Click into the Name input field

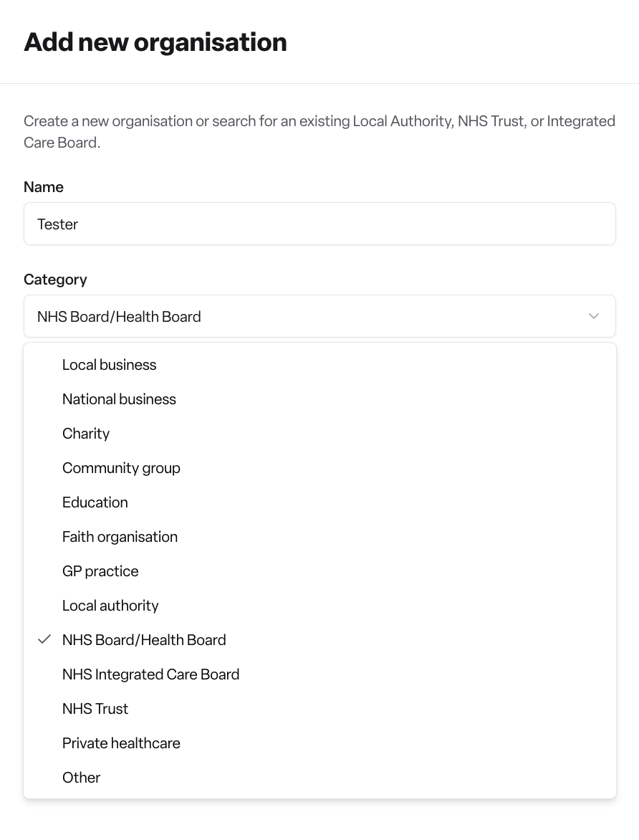[x=319, y=224]
